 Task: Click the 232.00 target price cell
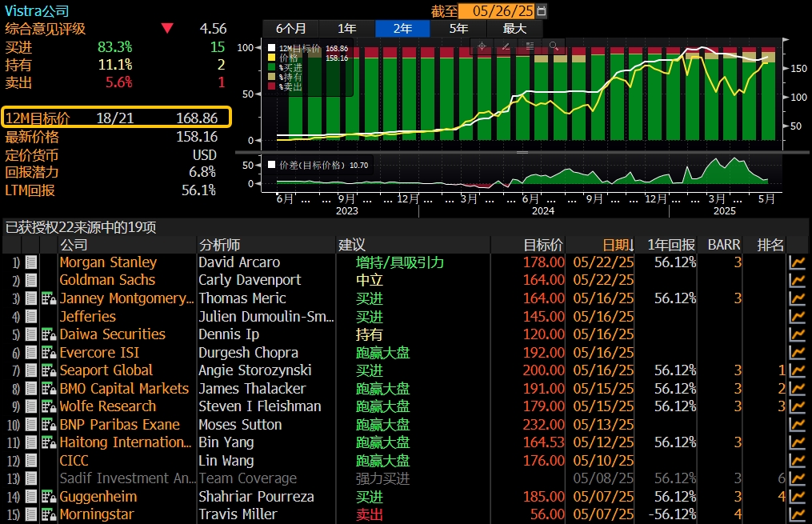(543, 425)
